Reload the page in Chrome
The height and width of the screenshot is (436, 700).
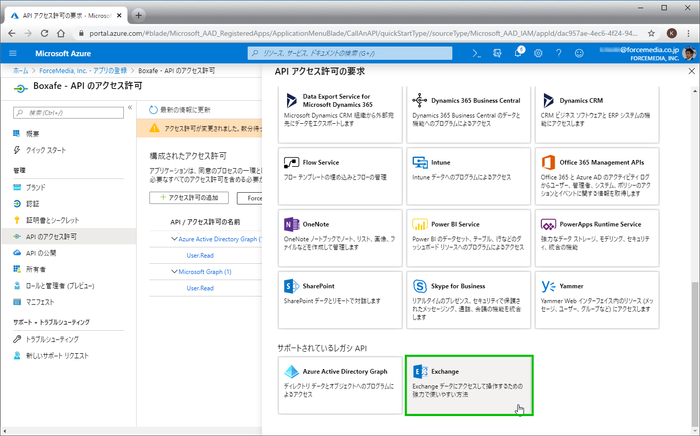tap(44, 33)
